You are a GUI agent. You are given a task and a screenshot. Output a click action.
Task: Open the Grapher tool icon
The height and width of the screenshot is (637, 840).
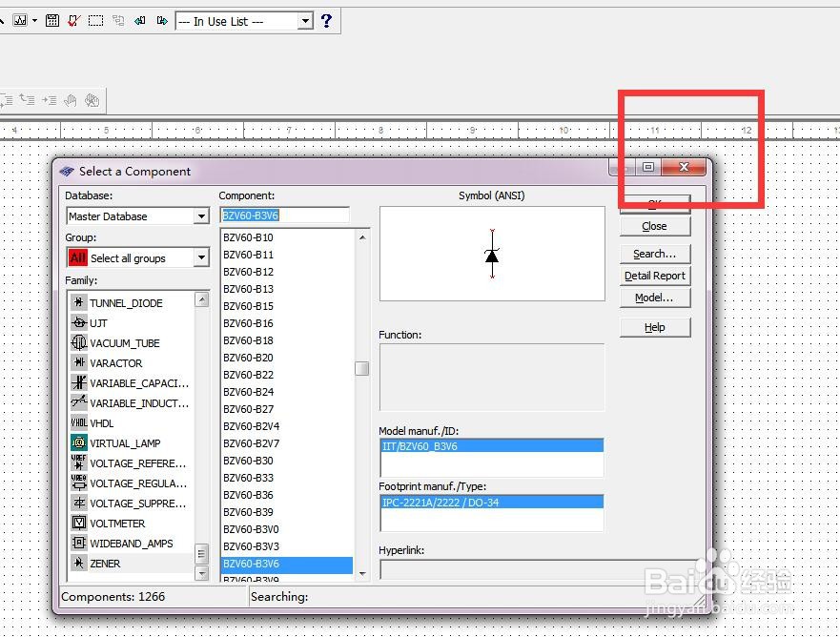pos(20,21)
